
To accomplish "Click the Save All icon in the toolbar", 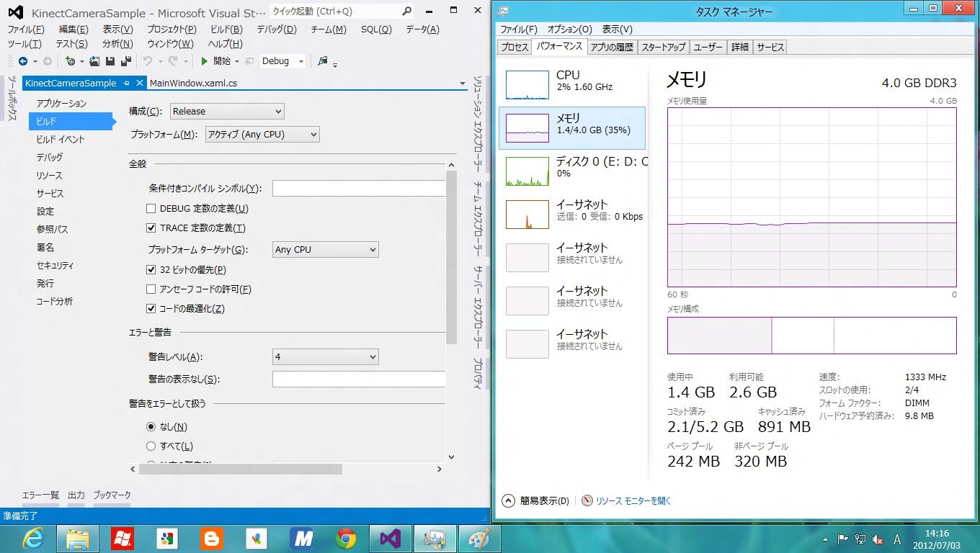I will pyautogui.click(x=125, y=61).
